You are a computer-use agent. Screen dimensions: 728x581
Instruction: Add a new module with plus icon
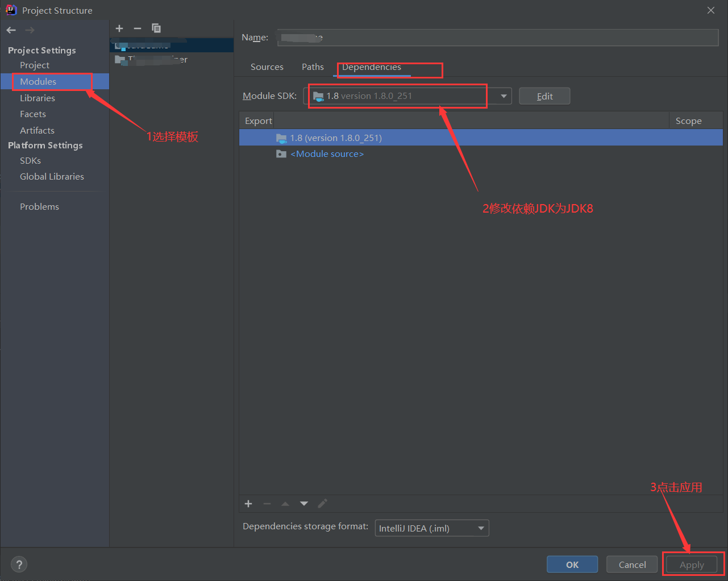click(x=119, y=28)
